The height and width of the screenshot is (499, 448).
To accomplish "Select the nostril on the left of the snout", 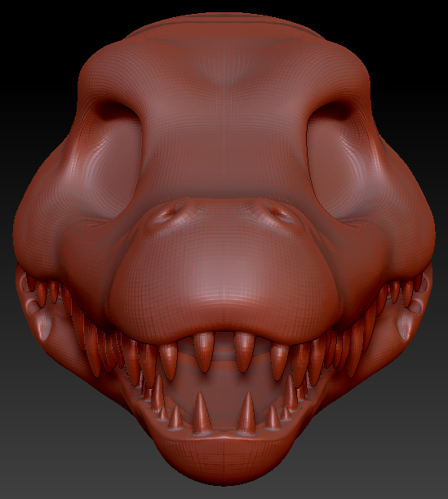I will [166, 212].
